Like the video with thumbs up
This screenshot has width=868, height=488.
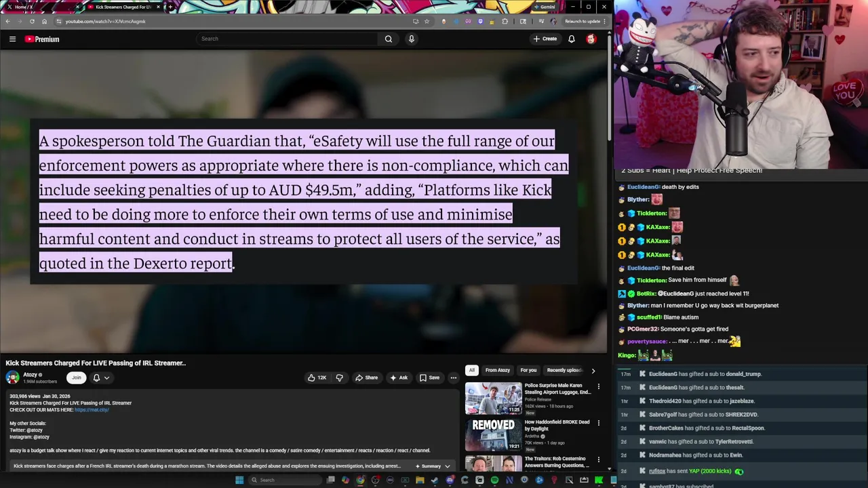pyautogui.click(x=317, y=378)
